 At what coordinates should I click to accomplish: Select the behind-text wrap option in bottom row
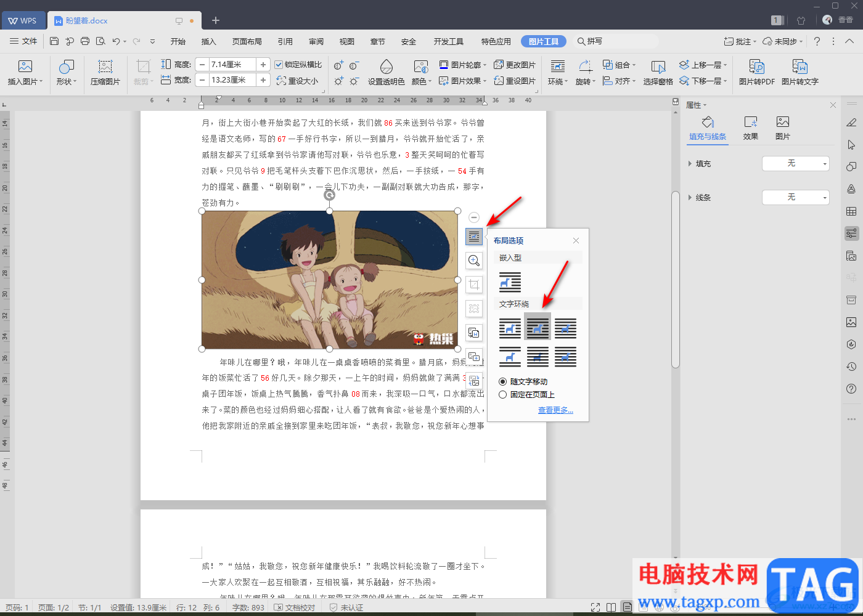(538, 357)
